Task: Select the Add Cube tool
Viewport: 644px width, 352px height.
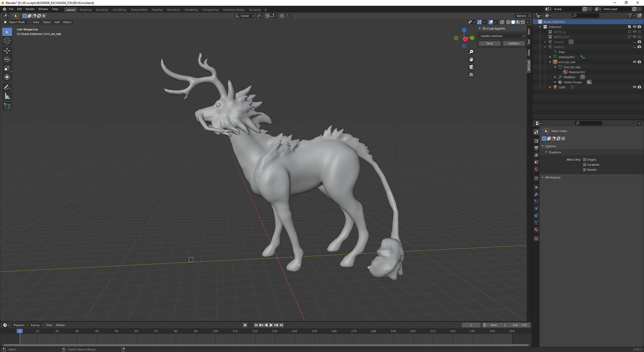Action: point(7,106)
